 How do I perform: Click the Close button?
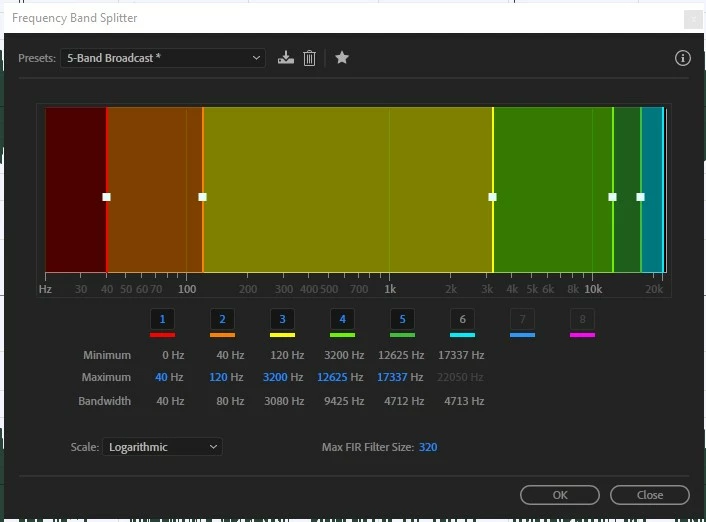(x=650, y=495)
